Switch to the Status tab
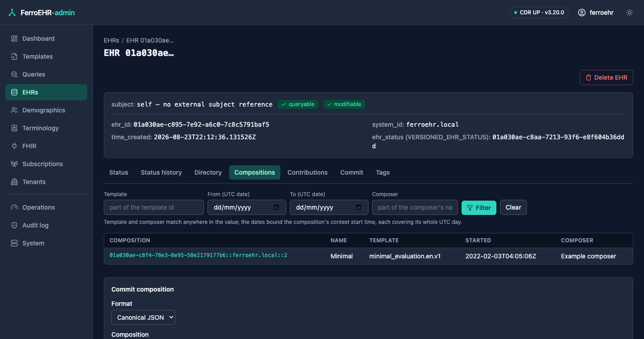 [119, 172]
